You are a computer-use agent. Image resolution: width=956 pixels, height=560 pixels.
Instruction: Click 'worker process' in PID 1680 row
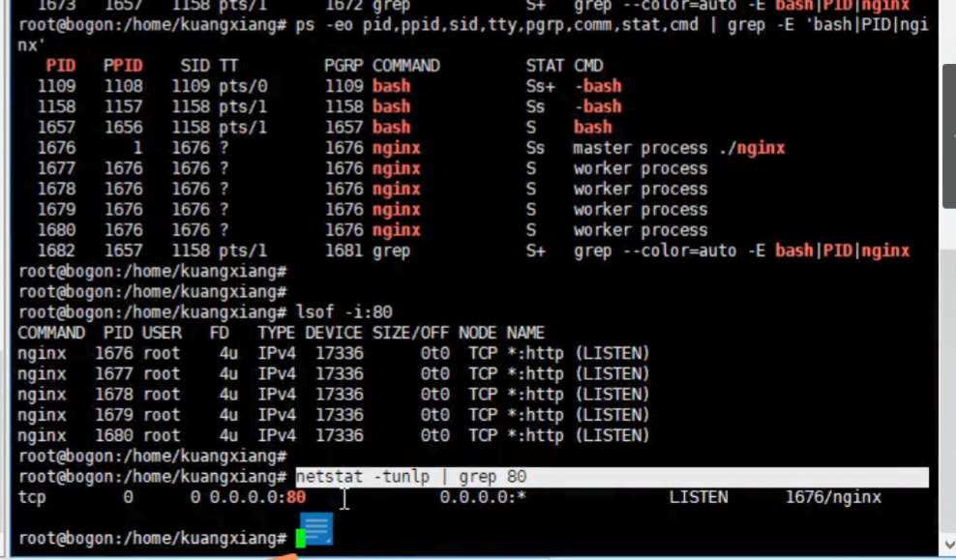tap(641, 230)
